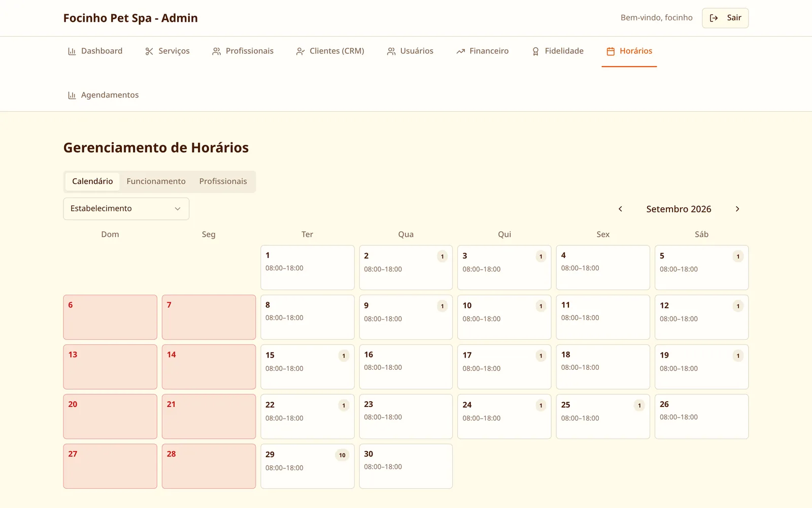Click the badge on day 12
This screenshot has height=508, width=812.
pyautogui.click(x=738, y=306)
